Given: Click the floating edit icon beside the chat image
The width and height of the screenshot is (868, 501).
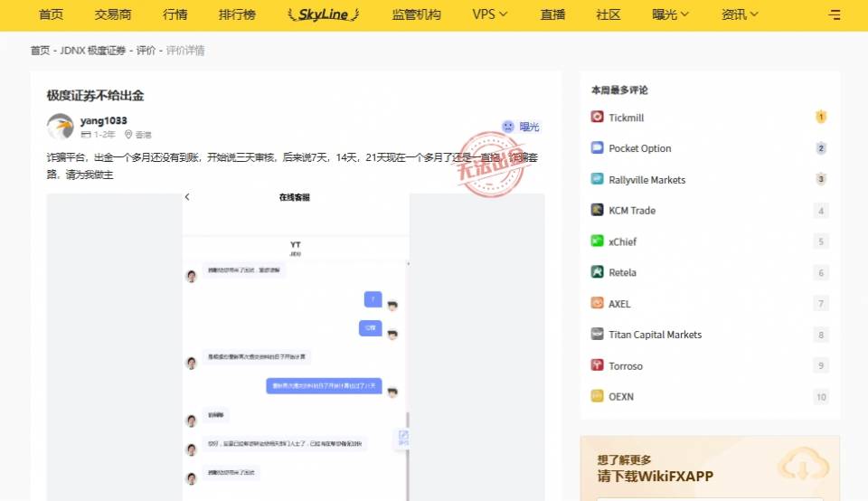Looking at the screenshot, I should tap(403, 438).
